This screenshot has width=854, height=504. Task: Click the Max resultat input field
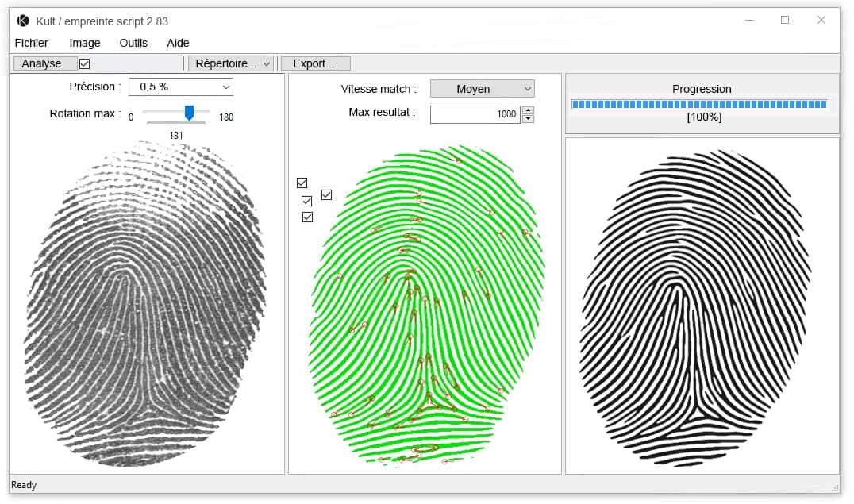tap(475, 114)
